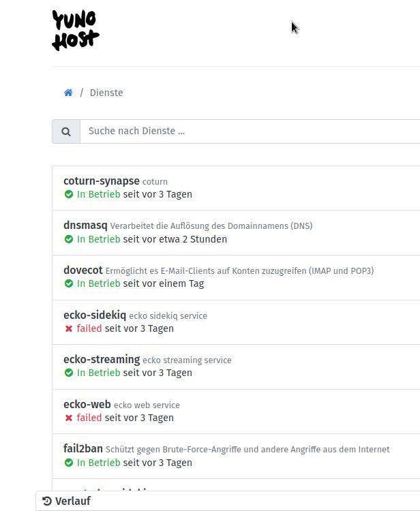Click the search magnifier icon
This screenshot has height=511, width=420.
[x=66, y=131]
